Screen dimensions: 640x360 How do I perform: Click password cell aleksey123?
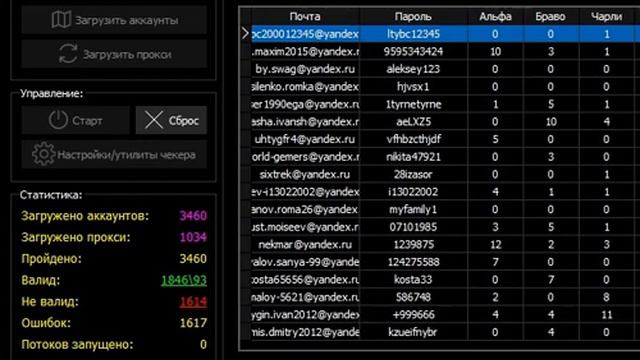coord(413,69)
